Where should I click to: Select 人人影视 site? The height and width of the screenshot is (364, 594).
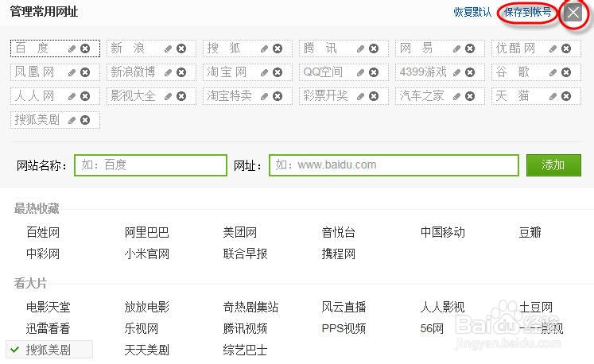(442, 307)
